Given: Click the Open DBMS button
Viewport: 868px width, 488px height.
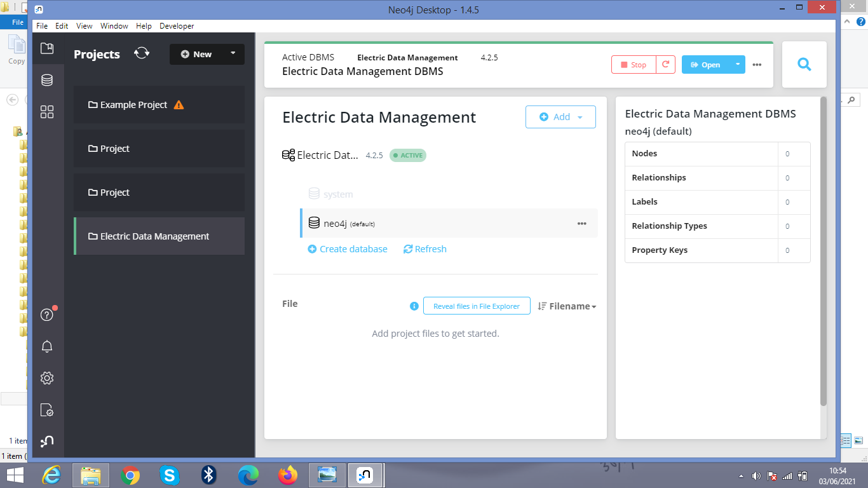Looking at the screenshot, I should [705, 65].
